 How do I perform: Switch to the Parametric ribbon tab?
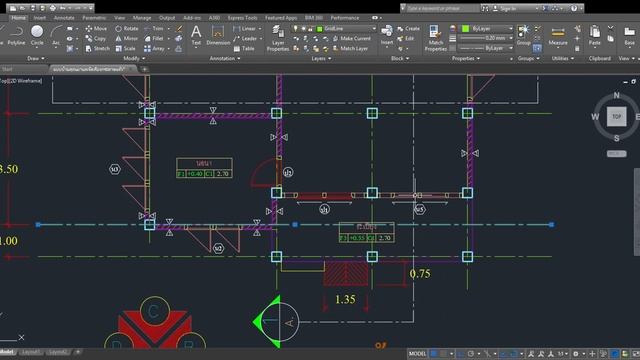click(94, 18)
